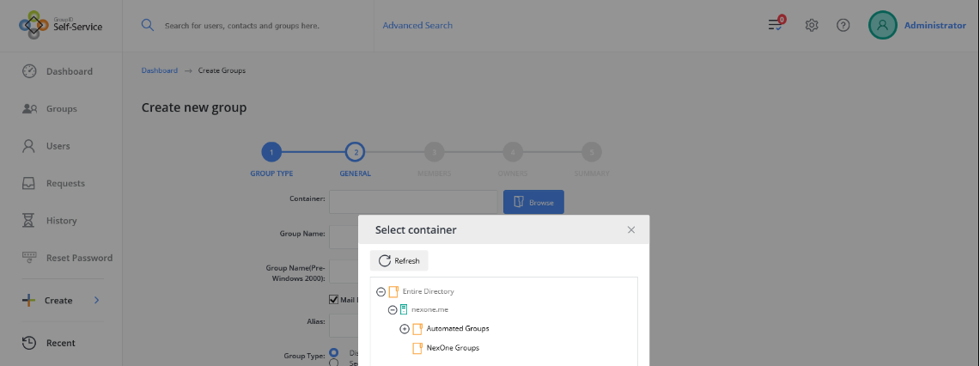Click the Users person icon

(28, 146)
